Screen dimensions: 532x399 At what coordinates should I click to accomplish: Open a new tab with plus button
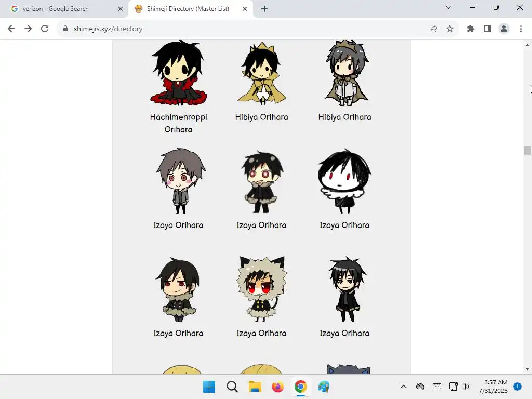(x=264, y=9)
